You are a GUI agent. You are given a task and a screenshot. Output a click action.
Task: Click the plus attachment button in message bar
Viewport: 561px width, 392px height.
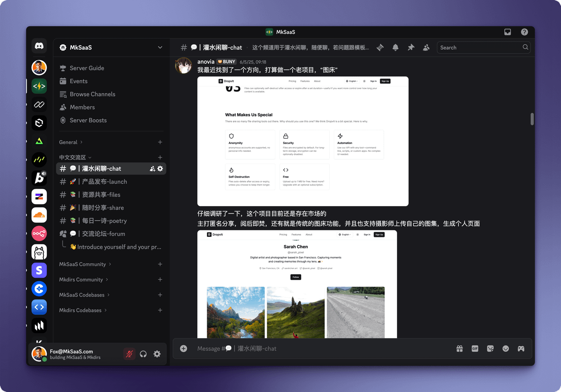[x=184, y=349]
